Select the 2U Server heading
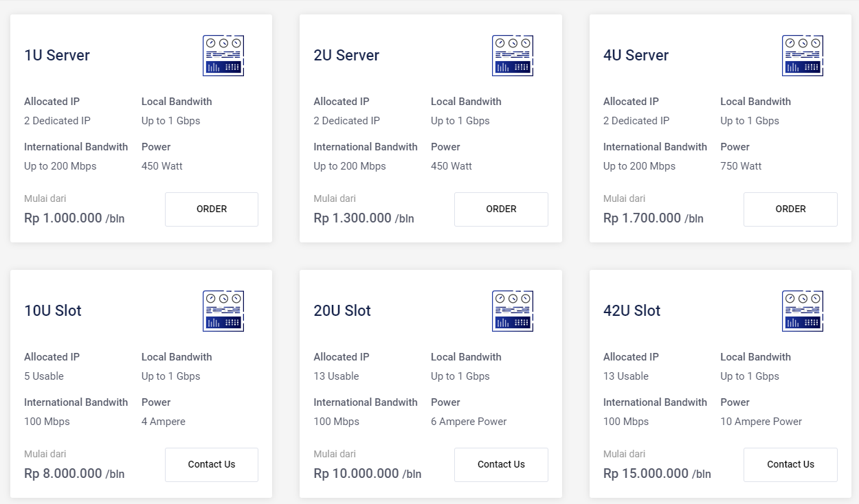Image resolution: width=859 pixels, height=504 pixels. tap(346, 56)
